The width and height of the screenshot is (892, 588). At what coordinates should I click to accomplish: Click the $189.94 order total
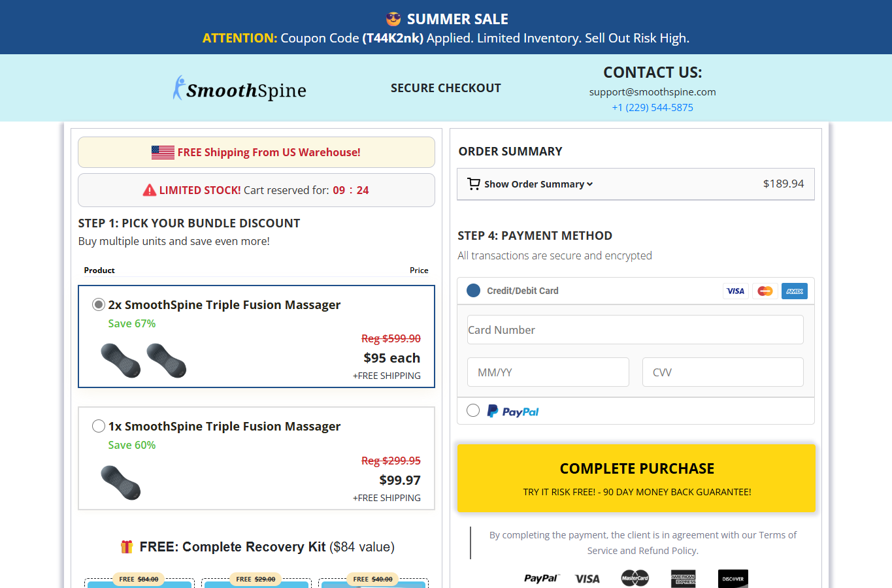click(784, 184)
